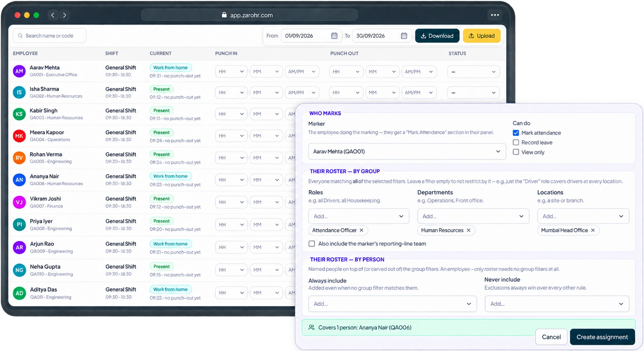Remove the Attendance Officer role chip
This screenshot has width=644, height=351.
(361, 230)
